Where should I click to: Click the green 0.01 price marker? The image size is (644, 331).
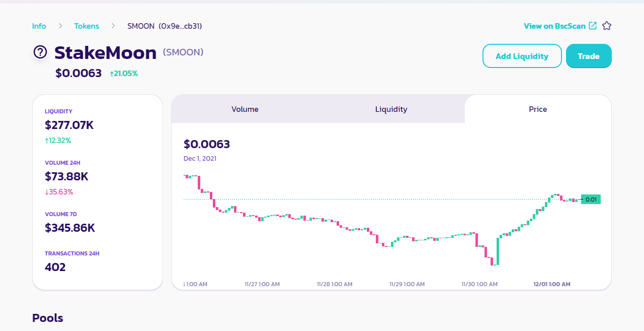(x=591, y=200)
